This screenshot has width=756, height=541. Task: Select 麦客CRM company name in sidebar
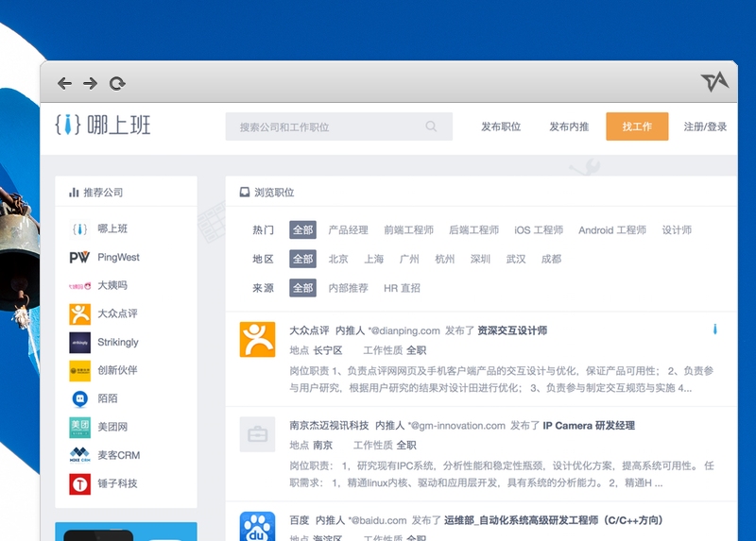click(x=119, y=455)
